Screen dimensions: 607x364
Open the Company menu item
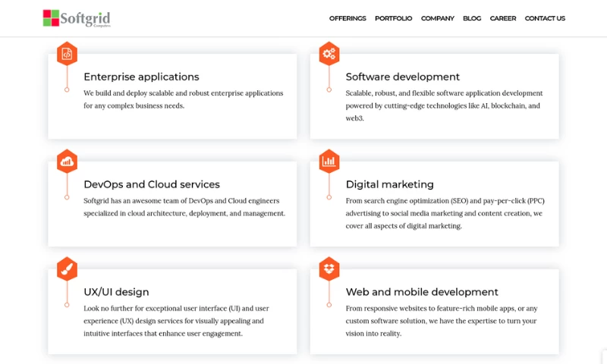tap(437, 18)
